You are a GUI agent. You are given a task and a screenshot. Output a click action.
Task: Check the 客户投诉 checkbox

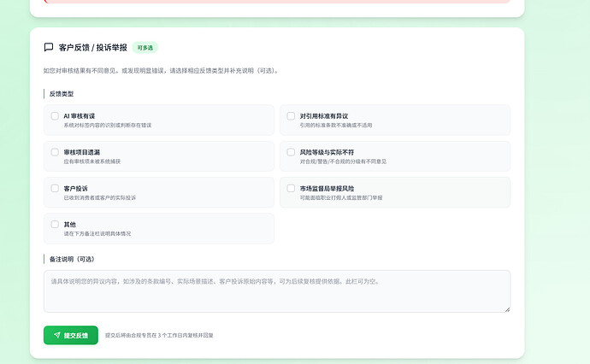point(55,188)
